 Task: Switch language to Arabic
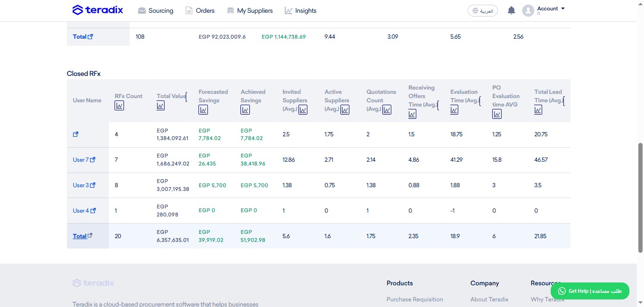click(x=483, y=10)
